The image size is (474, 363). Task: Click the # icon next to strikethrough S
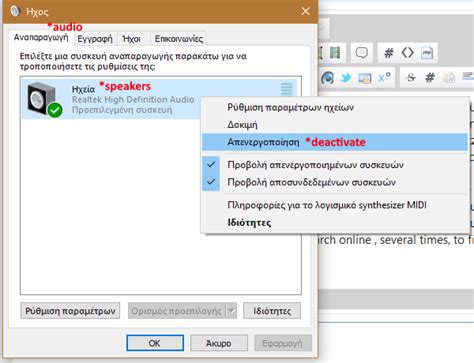430,78
